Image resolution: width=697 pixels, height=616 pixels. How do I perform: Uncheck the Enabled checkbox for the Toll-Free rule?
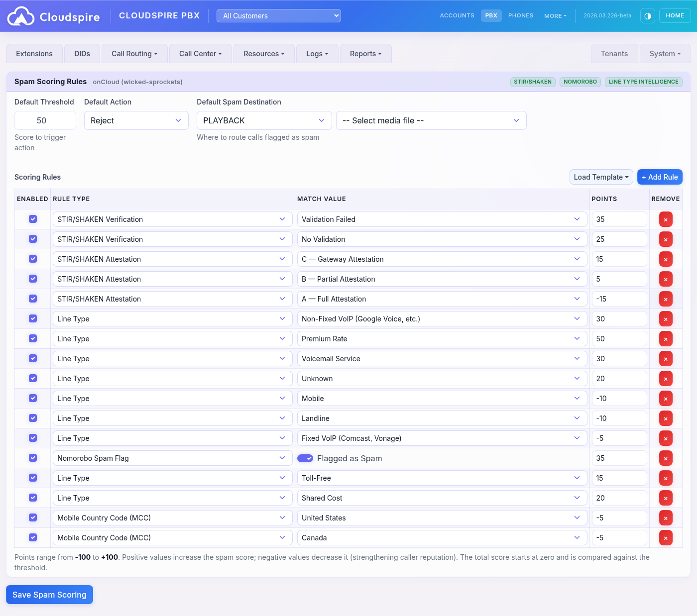(32, 478)
